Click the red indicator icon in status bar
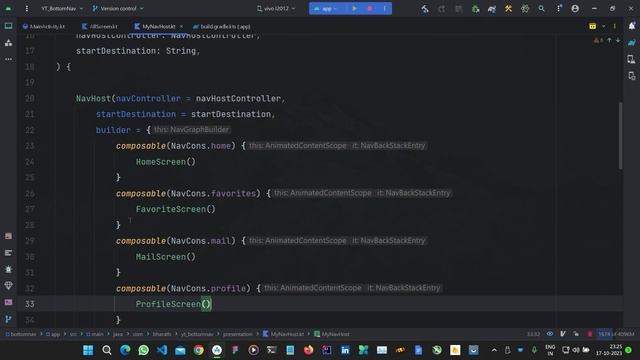The height and width of the screenshot is (360, 640). 590,334
